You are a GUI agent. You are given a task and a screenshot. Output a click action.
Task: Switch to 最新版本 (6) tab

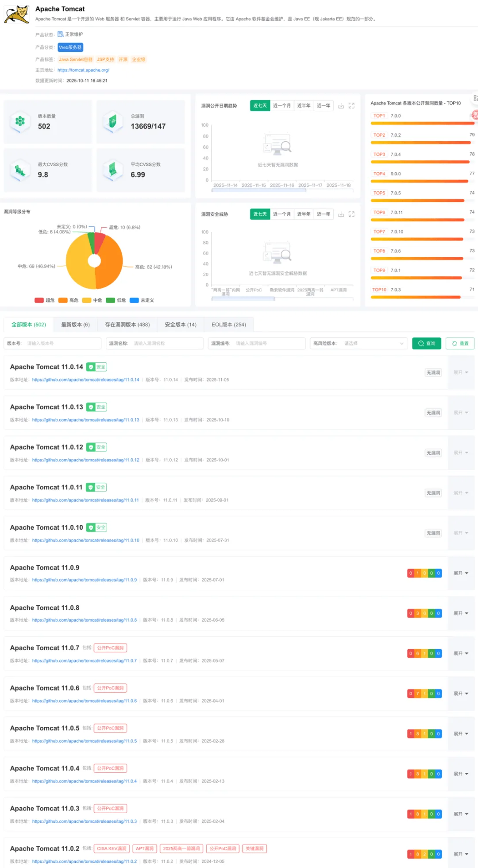75,325
